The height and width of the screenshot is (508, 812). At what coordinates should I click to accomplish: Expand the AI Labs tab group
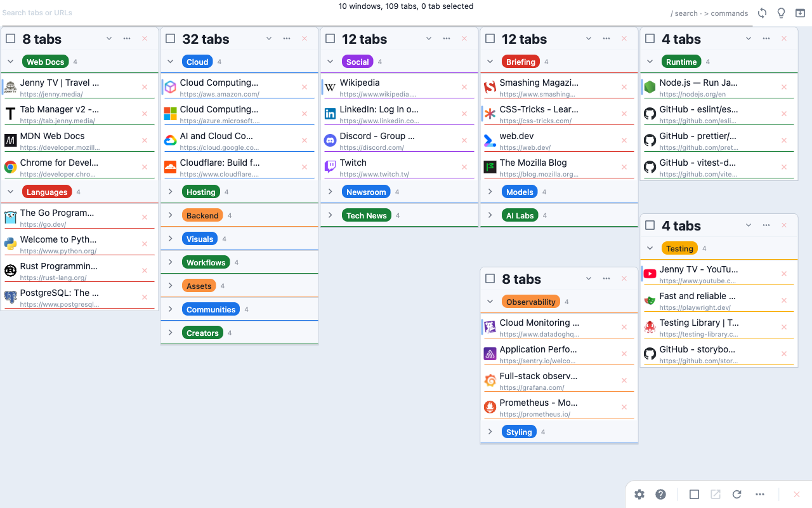pos(490,215)
